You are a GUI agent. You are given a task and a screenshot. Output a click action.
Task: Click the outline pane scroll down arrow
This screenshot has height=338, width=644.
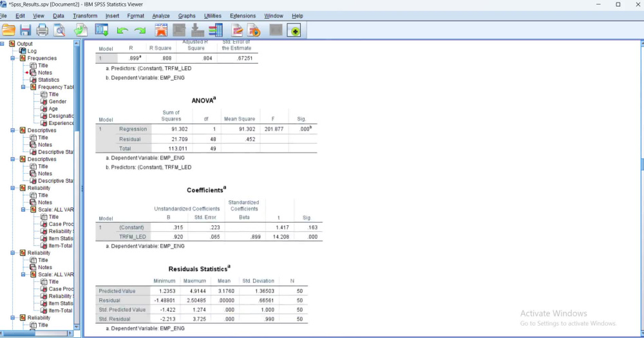coord(77,327)
